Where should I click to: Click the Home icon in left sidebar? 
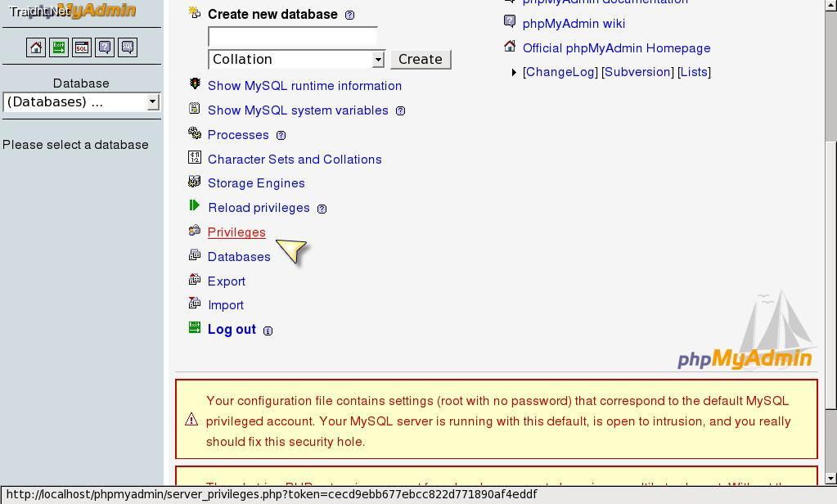[x=36, y=47]
